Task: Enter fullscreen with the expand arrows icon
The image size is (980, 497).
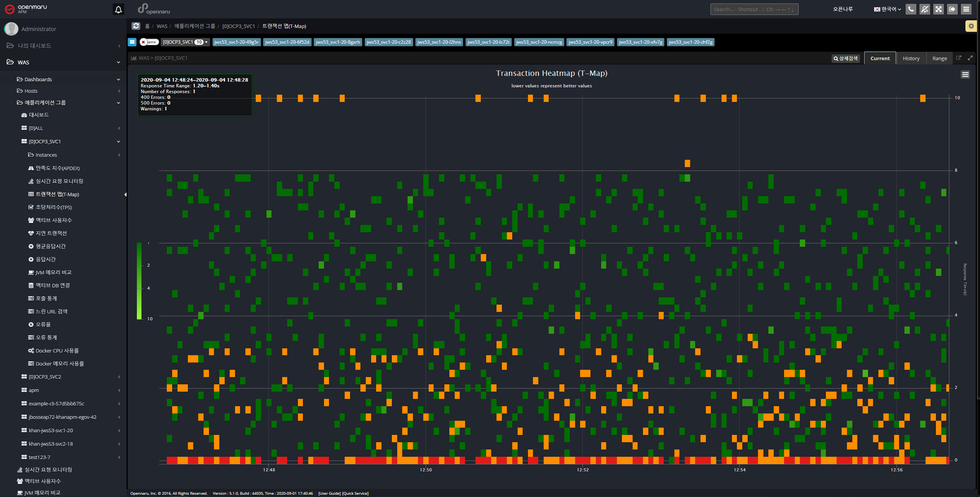Action: [x=939, y=9]
